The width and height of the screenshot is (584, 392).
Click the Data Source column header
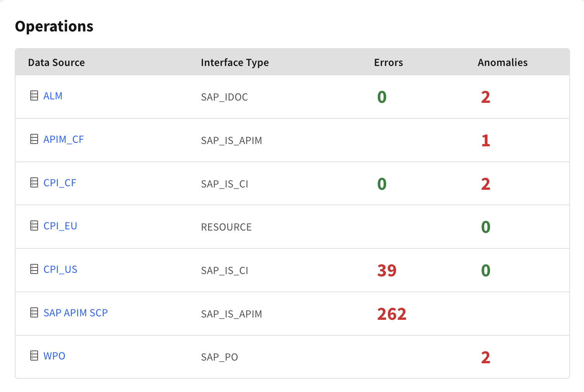click(56, 62)
